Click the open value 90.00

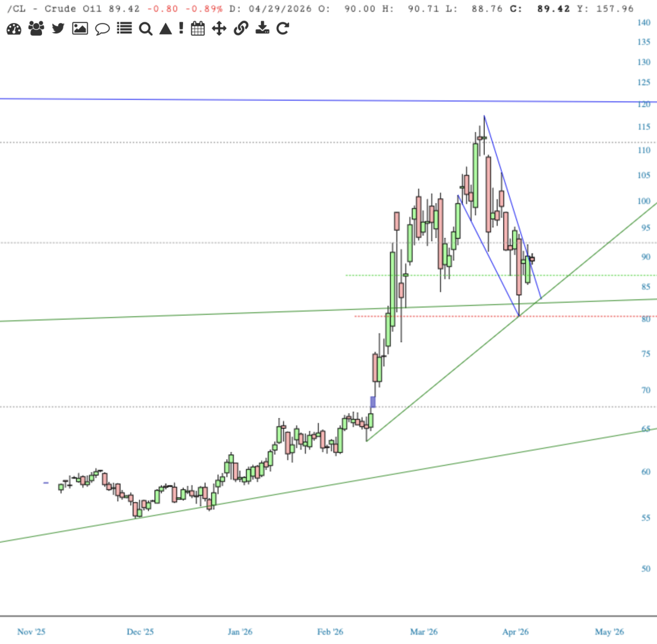point(360,9)
